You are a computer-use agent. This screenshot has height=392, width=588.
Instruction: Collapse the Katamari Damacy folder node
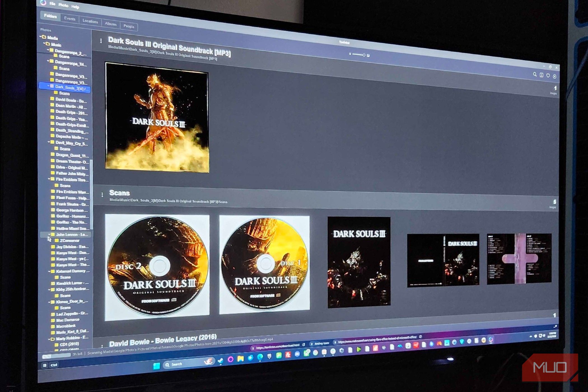pos(49,271)
